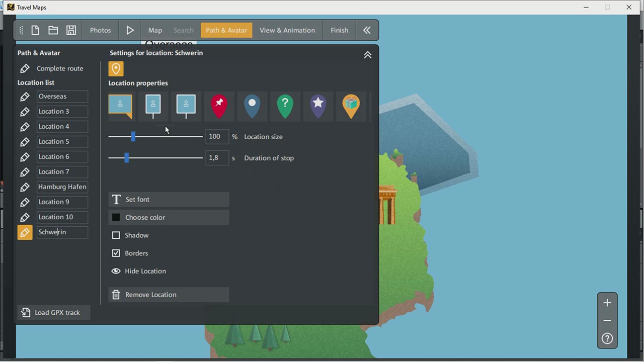Click the pencil icon next to Hamburg Hafen
Screen dimensions: 644x362
click(x=25, y=187)
